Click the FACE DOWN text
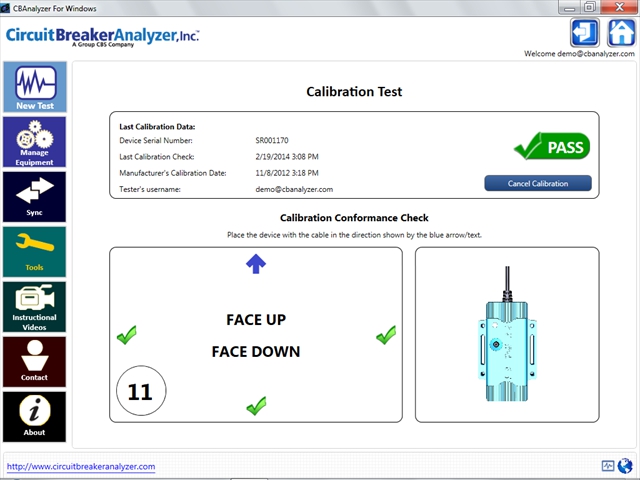Image resolution: width=640 pixels, height=480 pixels. (256, 351)
